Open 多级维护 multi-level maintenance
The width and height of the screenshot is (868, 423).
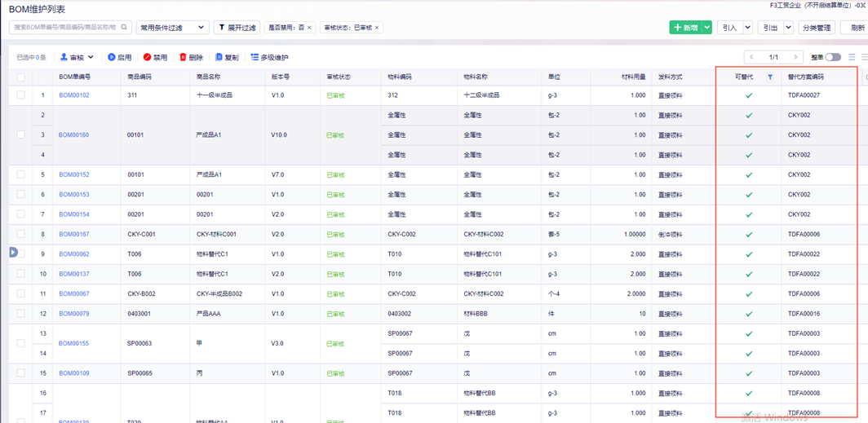tap(269, 57)
